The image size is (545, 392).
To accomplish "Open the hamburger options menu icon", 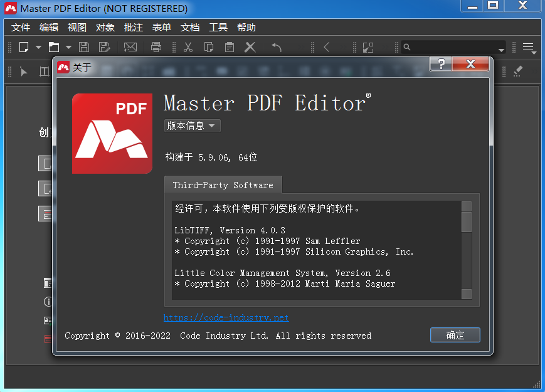I will coord(529,48).
